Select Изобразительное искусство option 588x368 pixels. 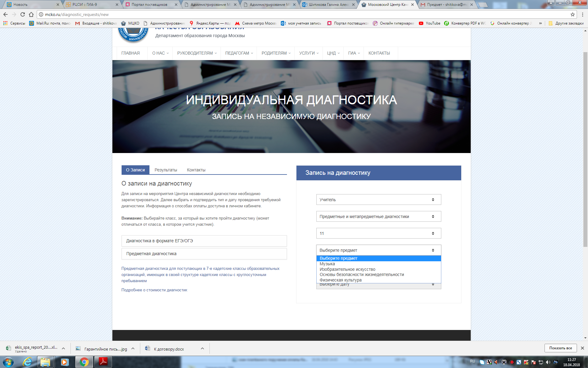point(379,269)
